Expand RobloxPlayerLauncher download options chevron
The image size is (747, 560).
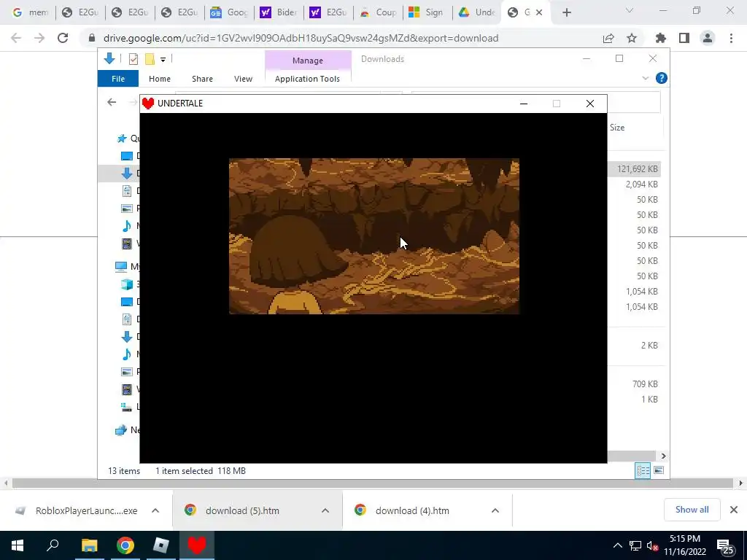(x=155, y=510)
